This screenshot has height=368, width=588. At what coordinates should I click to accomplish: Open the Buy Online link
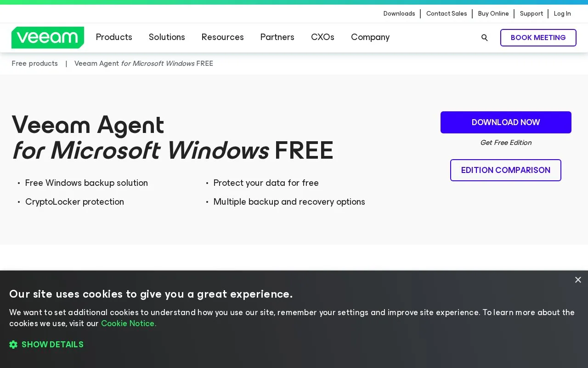(x=493, y=14)
